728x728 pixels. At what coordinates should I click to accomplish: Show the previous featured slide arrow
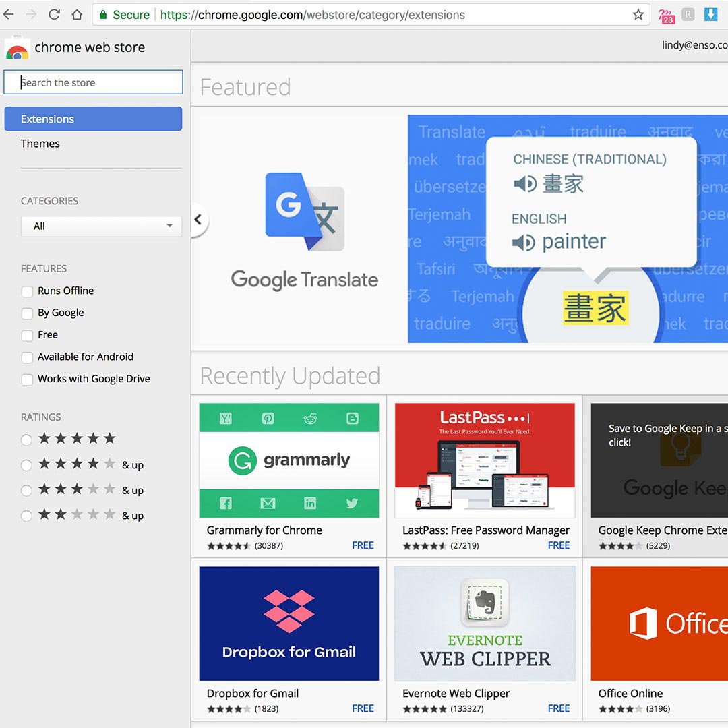[198, 220]
